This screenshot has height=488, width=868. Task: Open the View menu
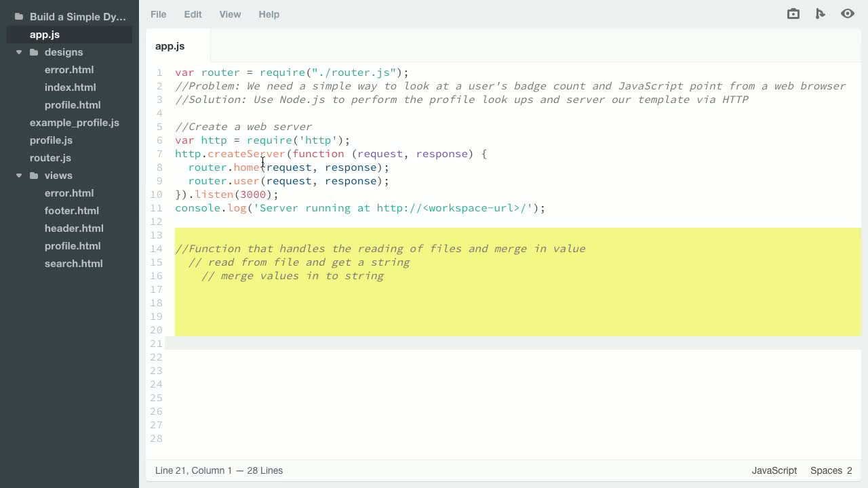(230, 14)
